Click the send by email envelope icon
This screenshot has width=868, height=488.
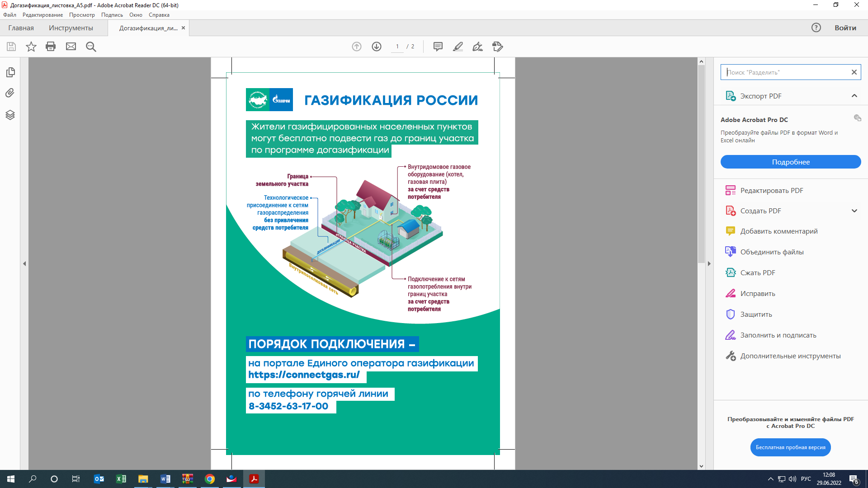point(71,47)
